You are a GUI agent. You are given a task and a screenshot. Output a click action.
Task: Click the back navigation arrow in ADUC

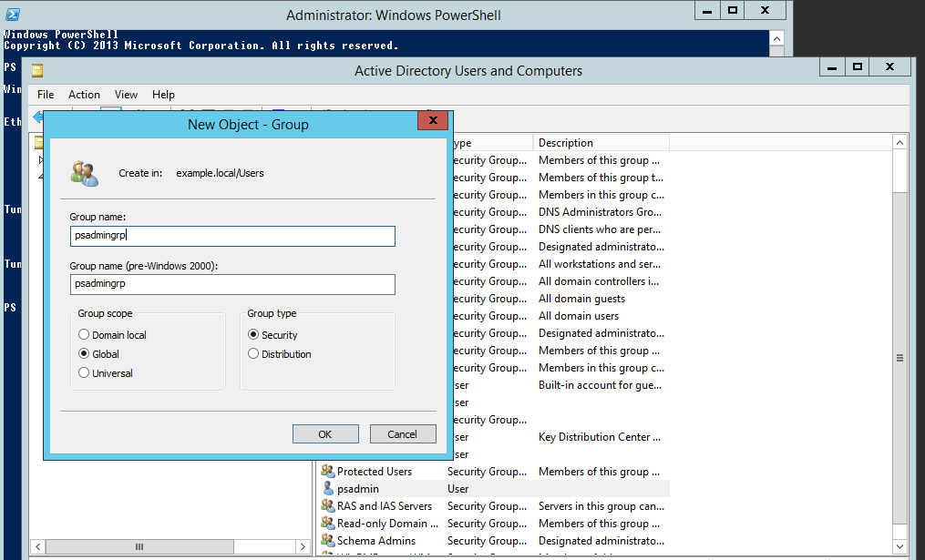tap(37, 117)
